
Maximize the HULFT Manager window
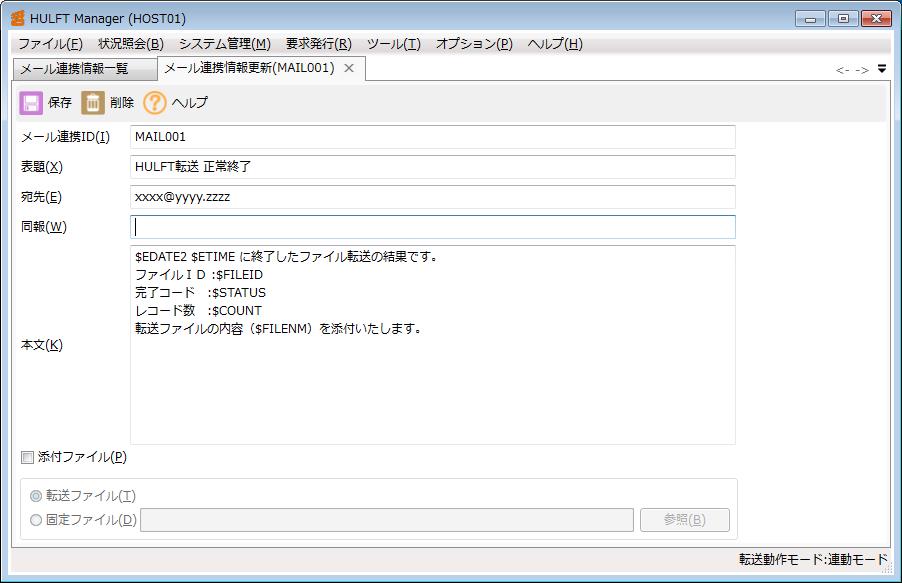(x=843, y=19)
